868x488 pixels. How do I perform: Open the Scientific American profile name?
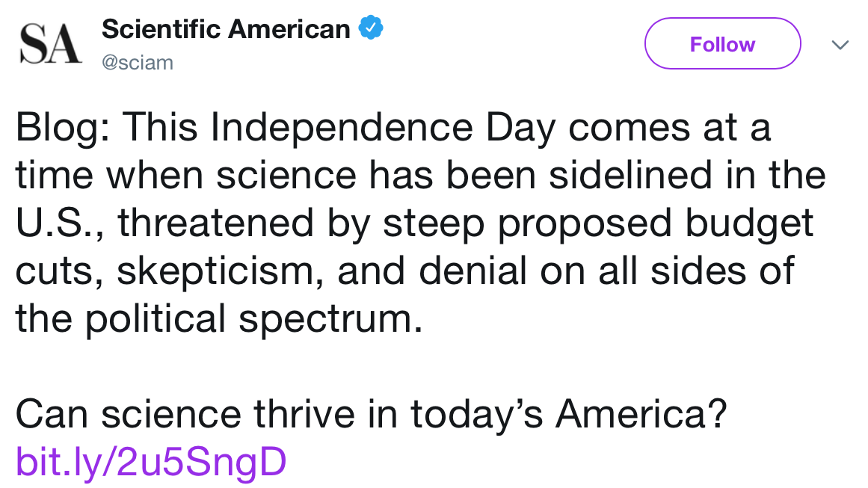226,29
